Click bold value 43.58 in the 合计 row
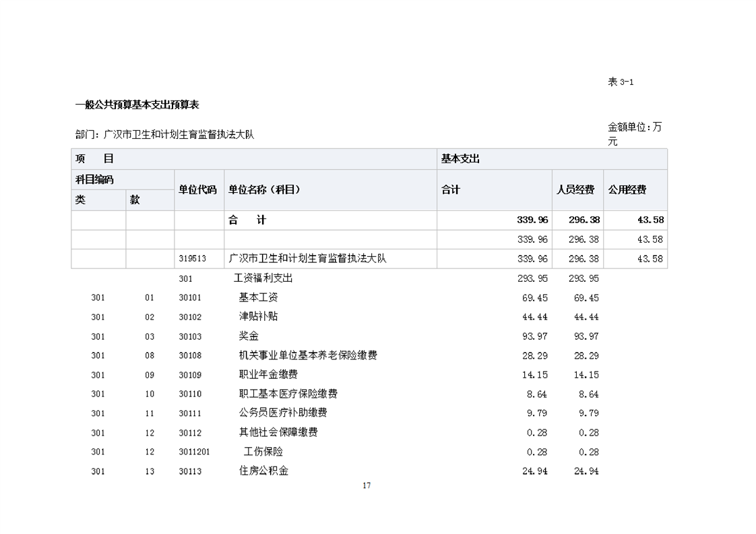The height and width of the screenshot is (534, 756). [x=650, y=220]
